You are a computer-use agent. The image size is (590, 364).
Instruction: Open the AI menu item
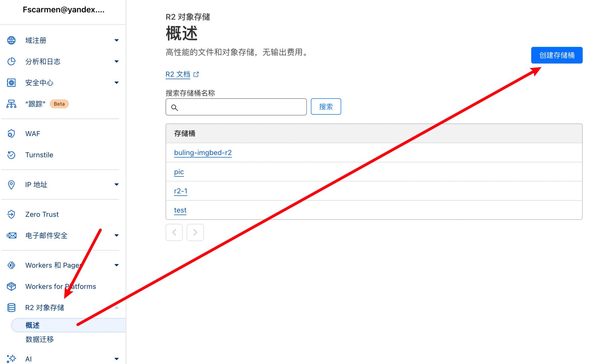tap(29, 359)
